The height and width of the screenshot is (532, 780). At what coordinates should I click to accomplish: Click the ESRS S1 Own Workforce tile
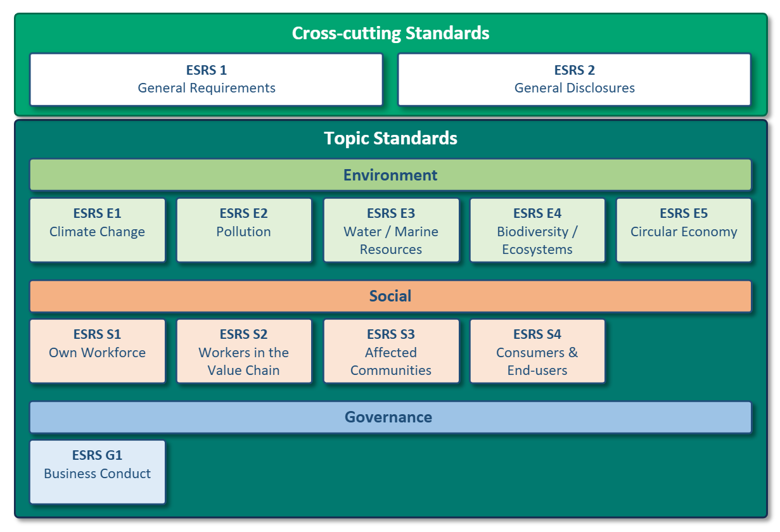tap(98, 351)
